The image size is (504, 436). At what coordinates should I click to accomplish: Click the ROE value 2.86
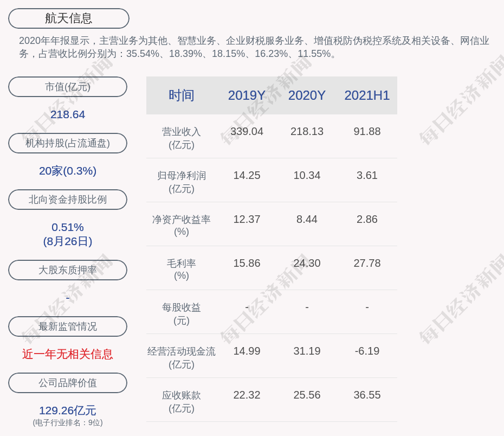(x=367, y=219)
